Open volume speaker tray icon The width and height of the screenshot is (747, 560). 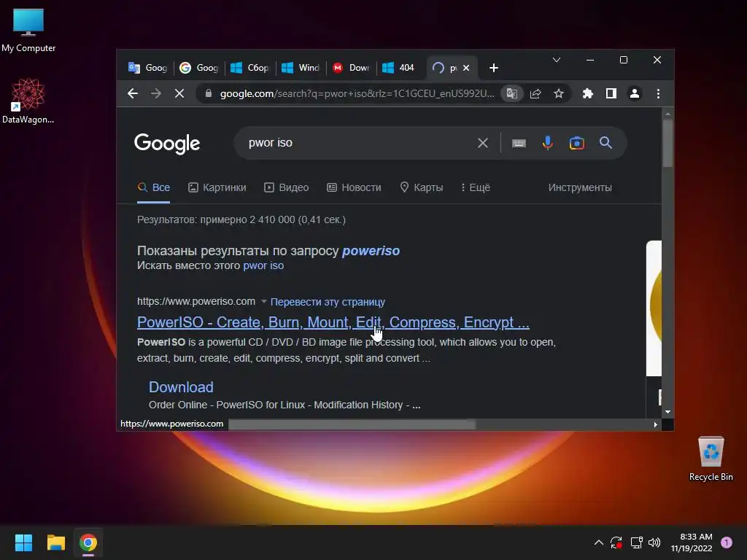(x=654, y=542)
